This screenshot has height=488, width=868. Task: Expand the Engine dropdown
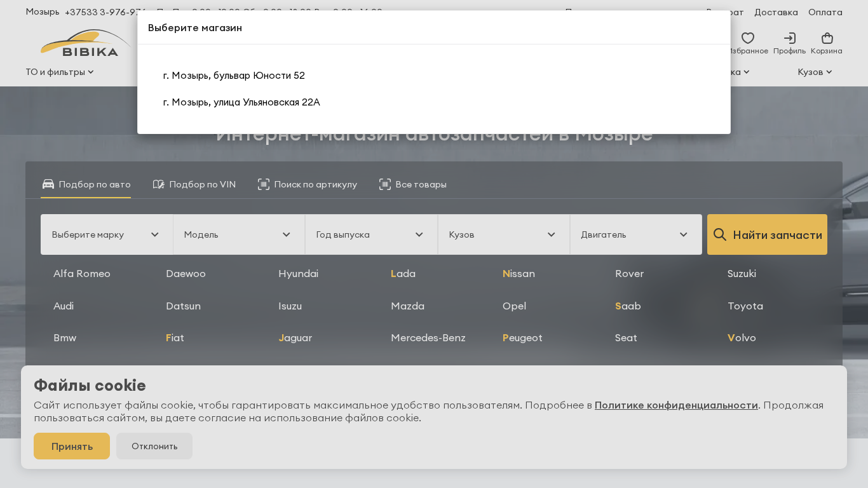635,234
